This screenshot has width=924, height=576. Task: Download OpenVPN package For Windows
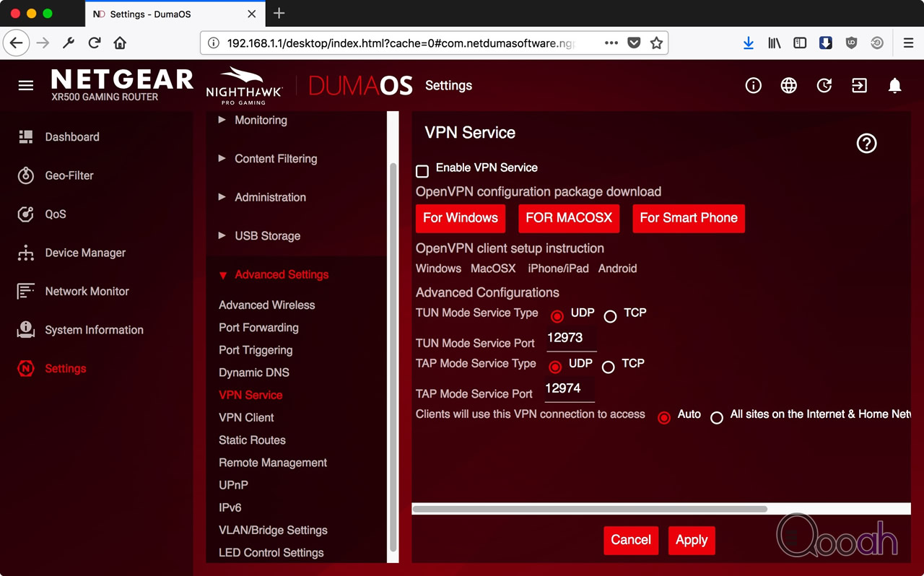click(461, 218)
